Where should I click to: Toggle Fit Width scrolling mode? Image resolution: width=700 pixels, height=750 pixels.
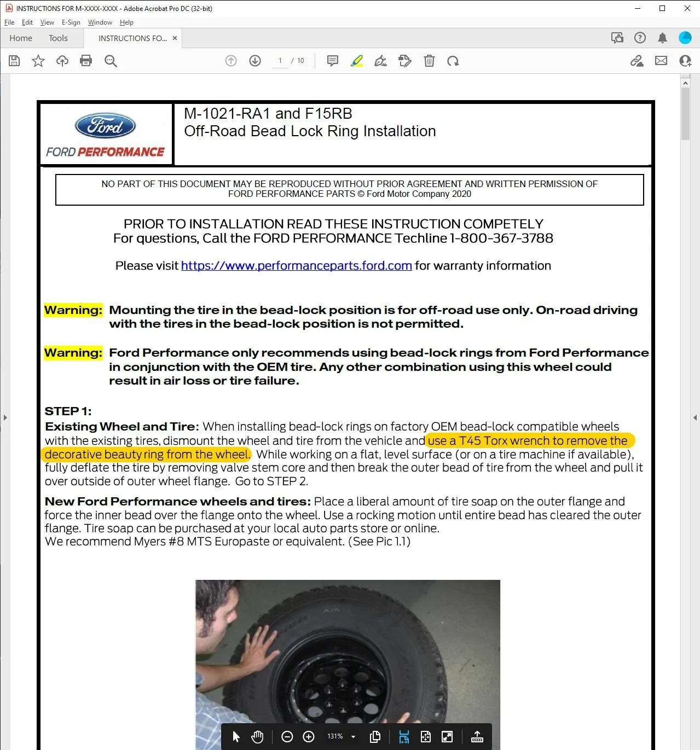pos(404,737)
